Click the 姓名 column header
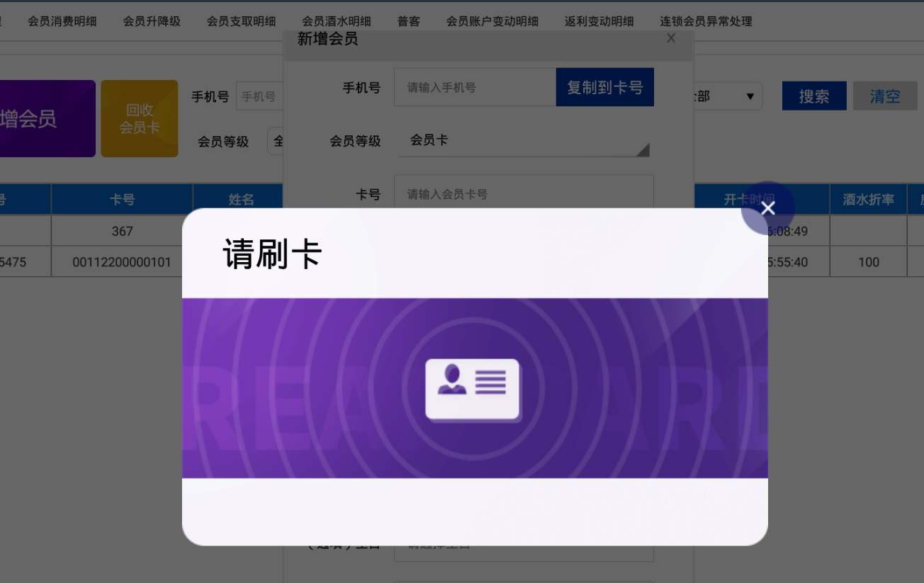The width and height of the screenshot is (924, 583). pos(238,200)
